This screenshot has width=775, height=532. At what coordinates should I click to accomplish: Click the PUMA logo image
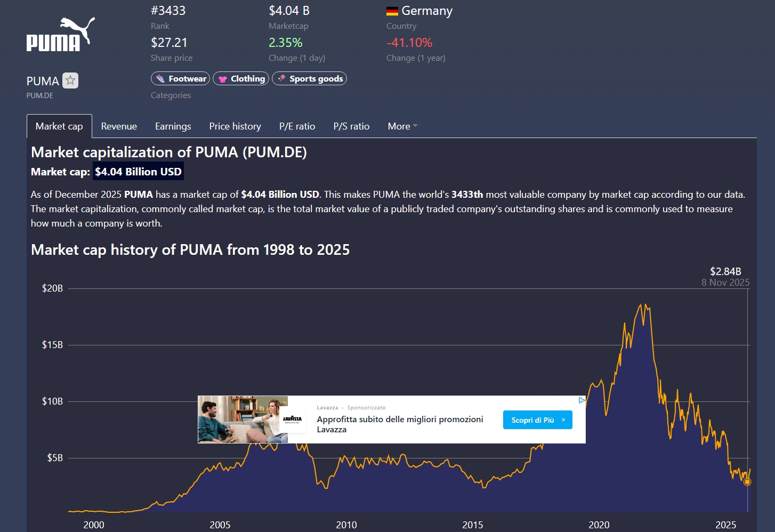[61, 34]
